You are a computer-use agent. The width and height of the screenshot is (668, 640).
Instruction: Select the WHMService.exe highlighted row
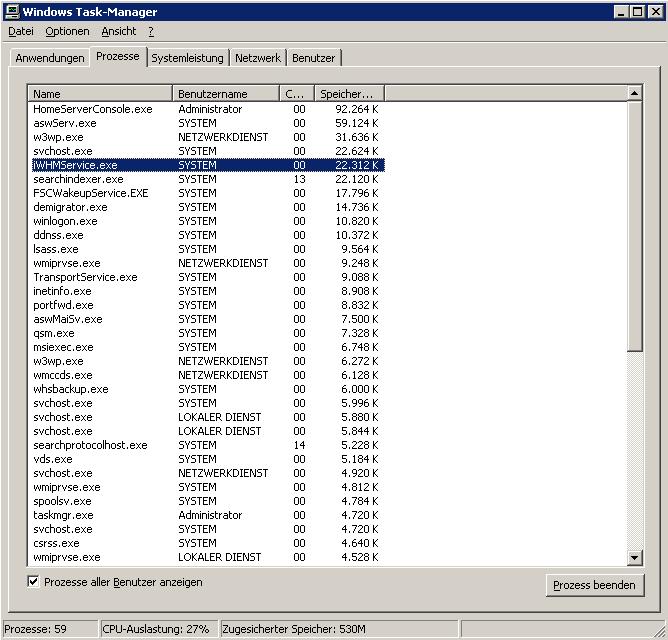(x=208, y=165)
